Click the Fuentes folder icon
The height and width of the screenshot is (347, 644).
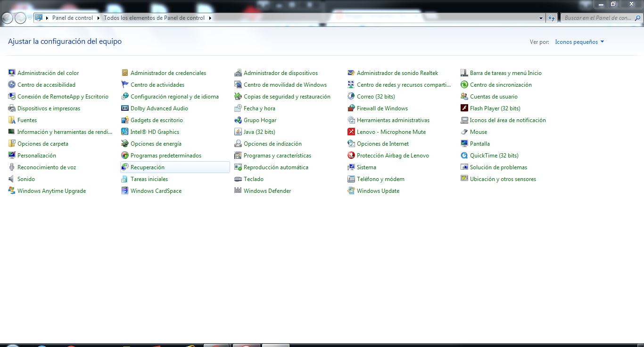[x=12, y=120]
